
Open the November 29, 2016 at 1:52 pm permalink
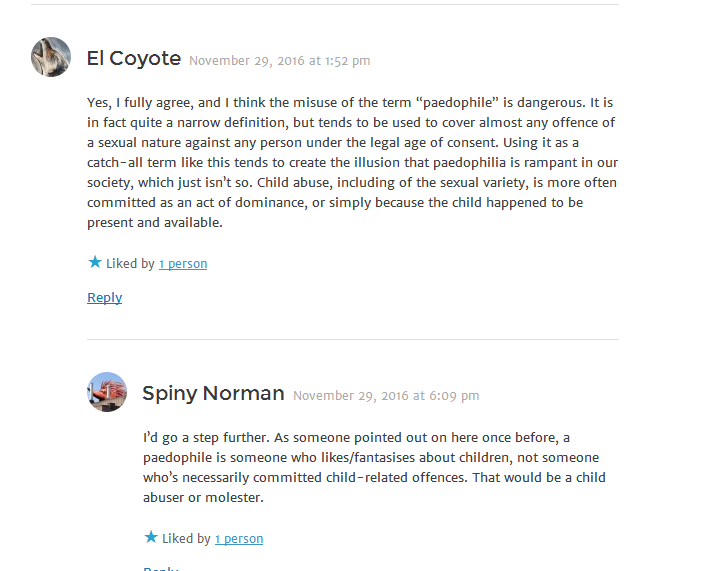pos(279,61)
